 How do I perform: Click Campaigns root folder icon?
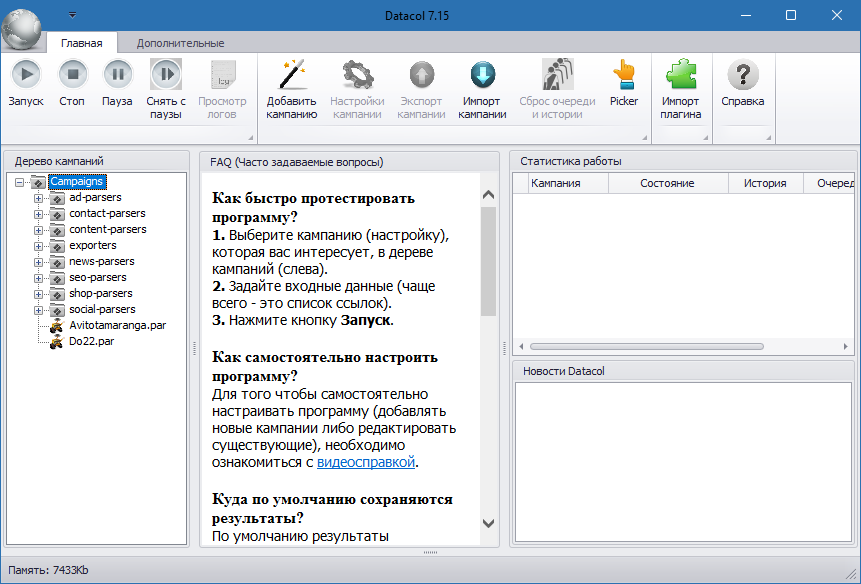(x=38, y=181)
